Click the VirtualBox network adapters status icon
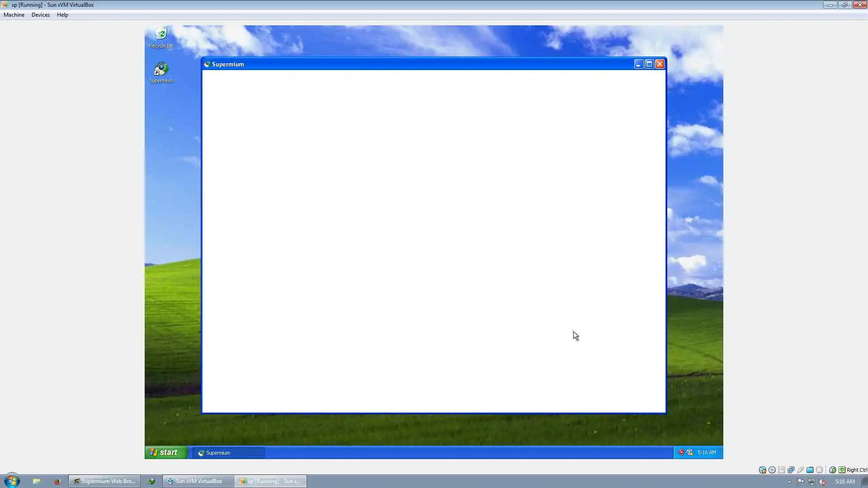Screen dimensions: 868x488 (x=791, y=470)
